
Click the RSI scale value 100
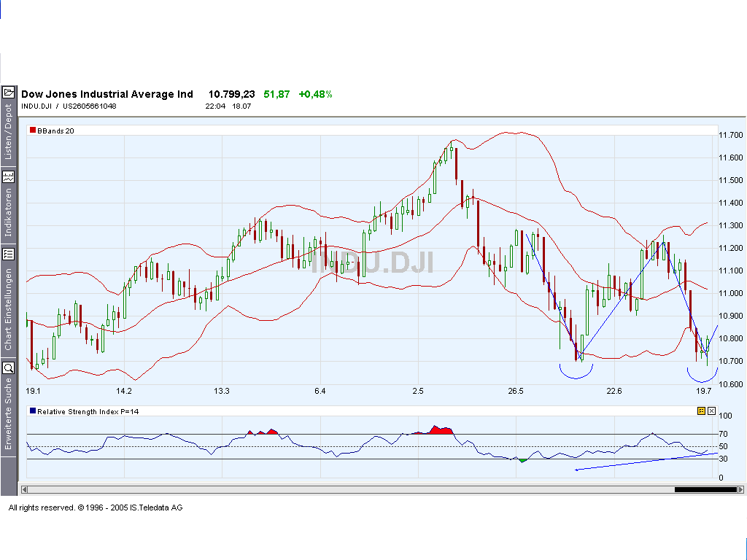[726, 416]
